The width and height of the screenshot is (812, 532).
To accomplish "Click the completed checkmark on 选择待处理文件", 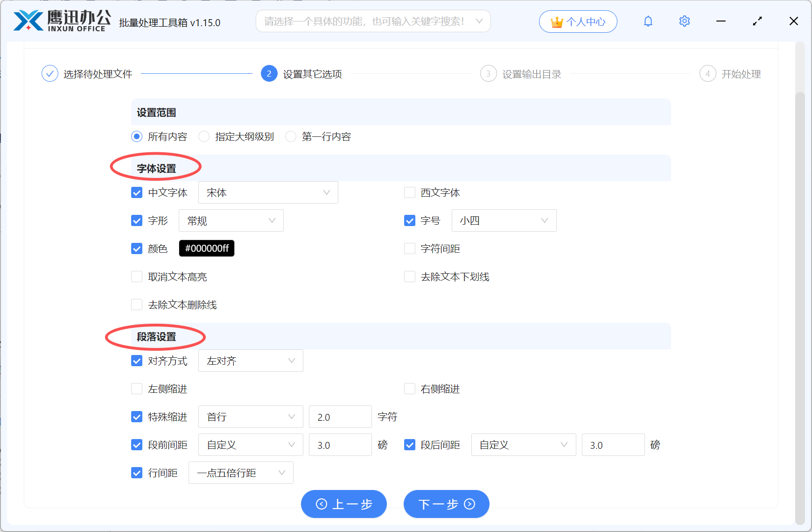I will point(49,73).
